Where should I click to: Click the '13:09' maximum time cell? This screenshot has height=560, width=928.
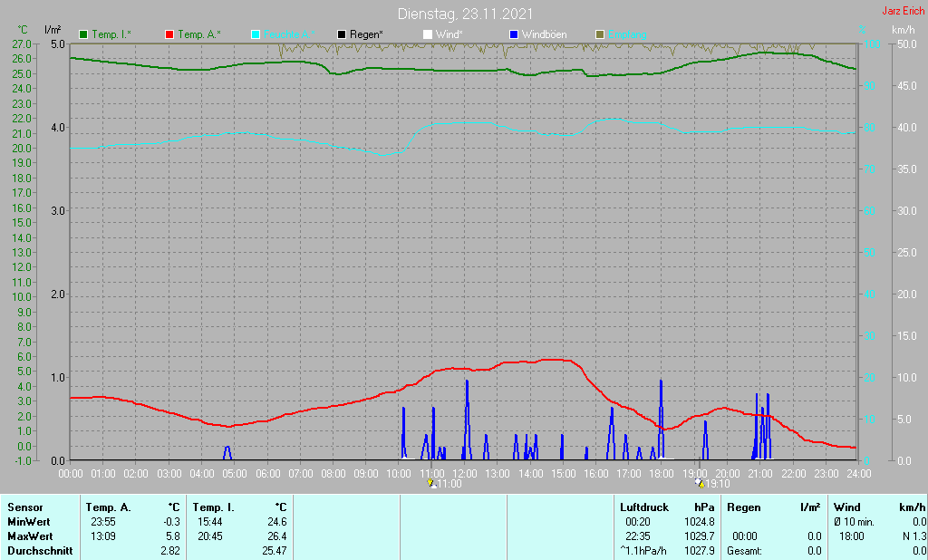coord(103,536)
